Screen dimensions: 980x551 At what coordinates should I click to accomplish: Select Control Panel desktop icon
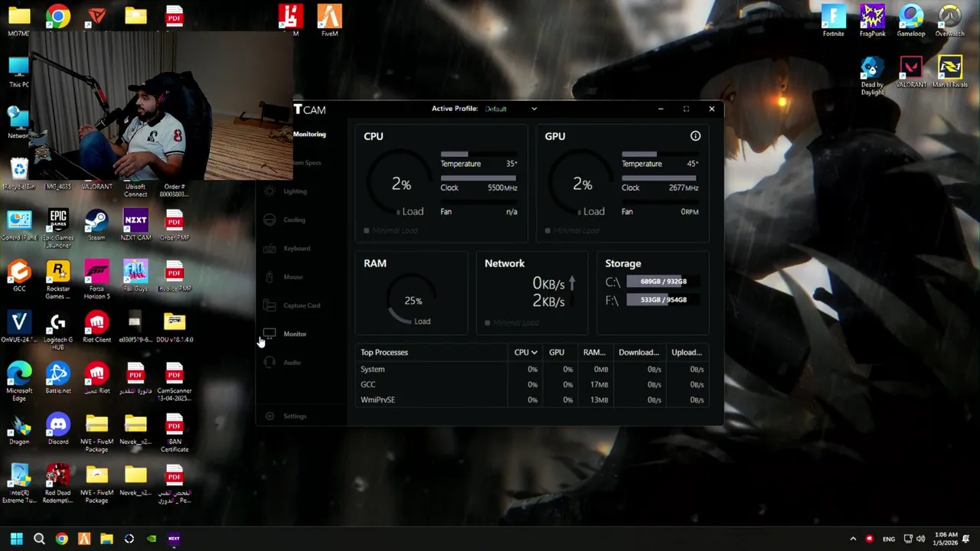tap(19, 225)
